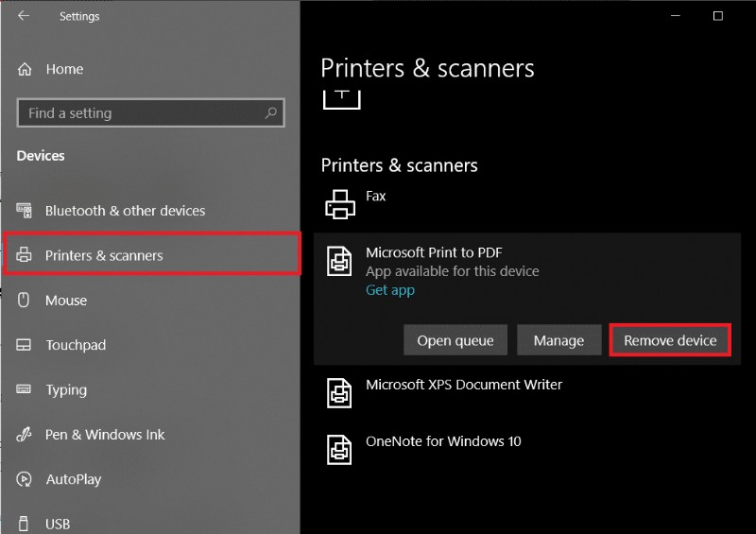
Task: Click the Open queue button
Action: 455,340
